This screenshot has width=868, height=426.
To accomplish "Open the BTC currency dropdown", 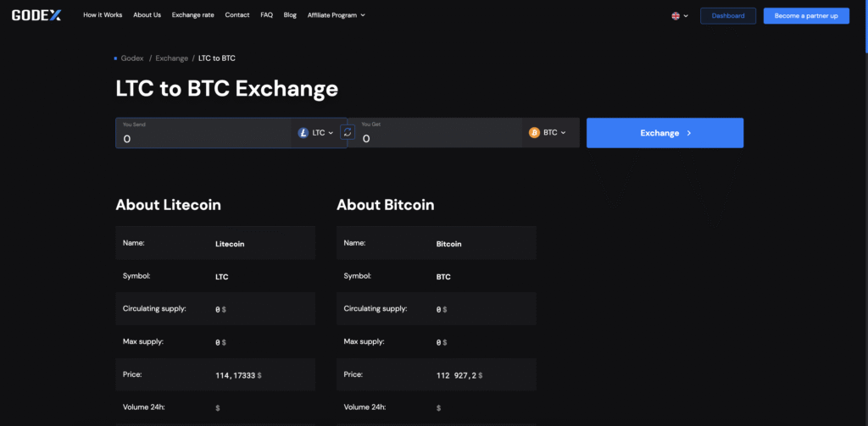I will click(547, 133).
